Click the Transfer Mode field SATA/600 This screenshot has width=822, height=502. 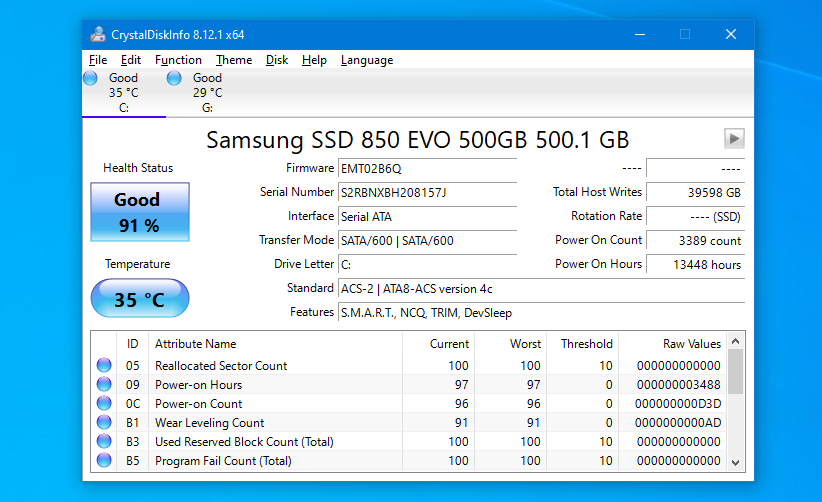tap(427, 241)
